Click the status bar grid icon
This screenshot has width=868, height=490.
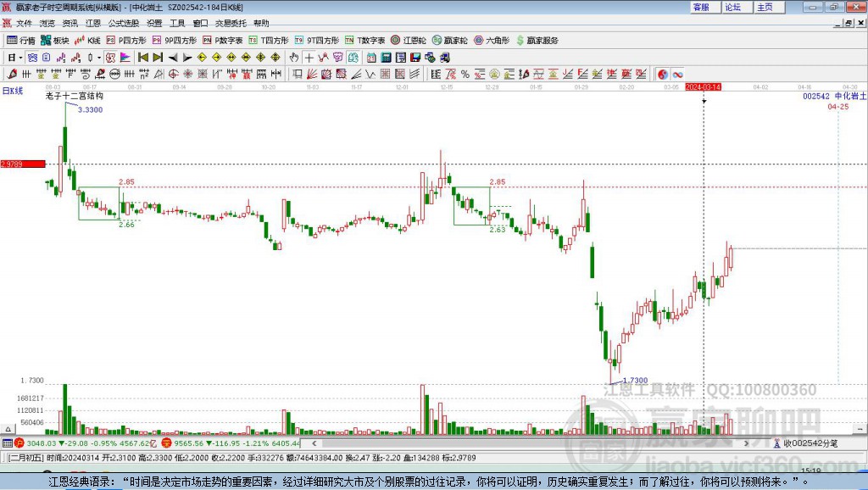pos(7,443)
